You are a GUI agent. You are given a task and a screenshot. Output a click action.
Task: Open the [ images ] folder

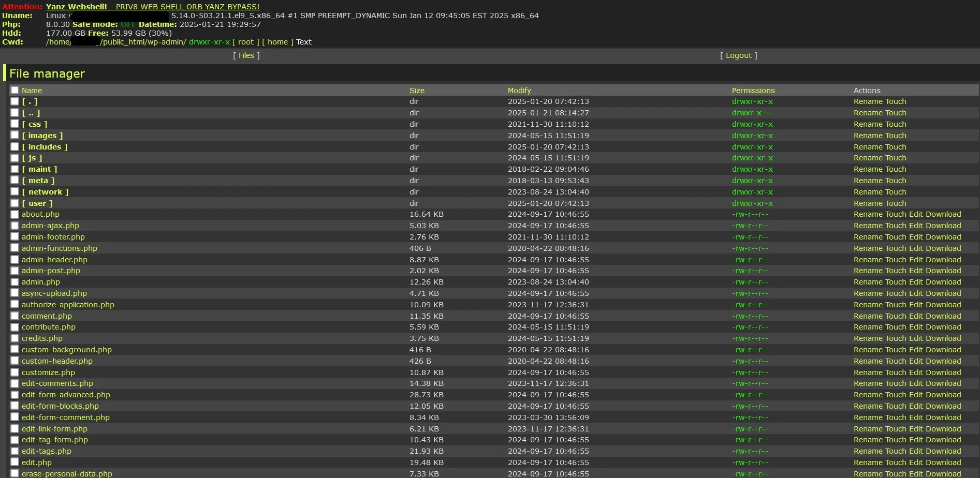click(x=42, y=135)
